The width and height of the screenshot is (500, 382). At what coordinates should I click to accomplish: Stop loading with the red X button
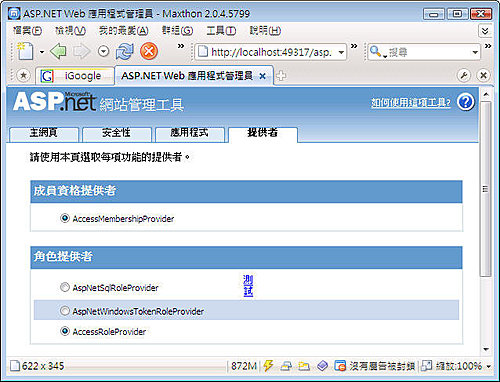tap(149, 51)
